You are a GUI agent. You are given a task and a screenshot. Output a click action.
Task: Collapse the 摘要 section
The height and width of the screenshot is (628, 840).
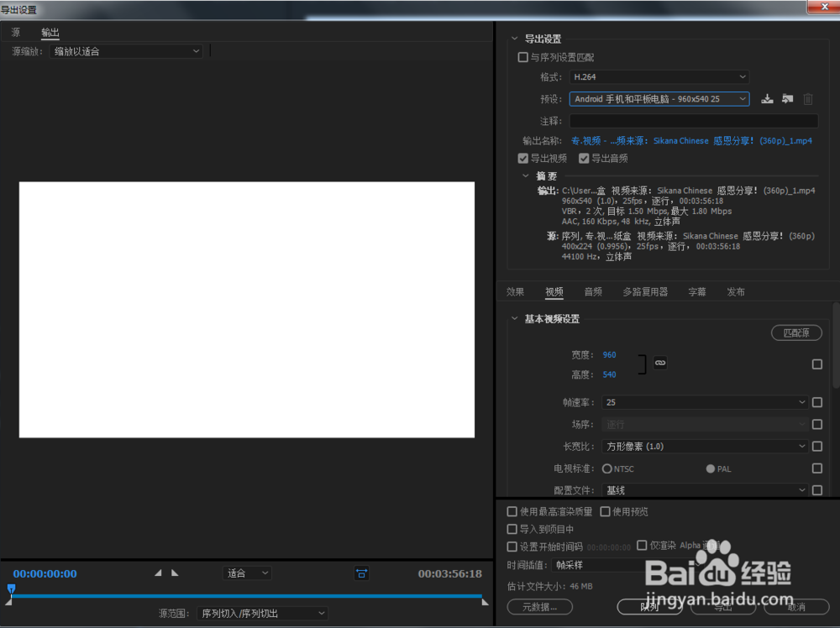tap(526, 175)
